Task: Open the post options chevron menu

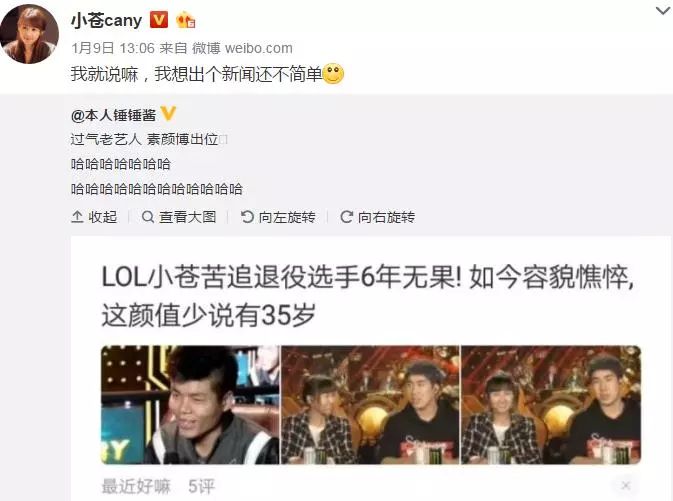Action: [x=664, y=10]
